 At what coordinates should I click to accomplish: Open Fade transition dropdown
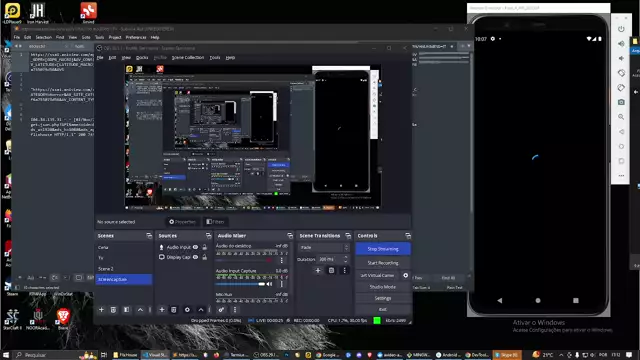click(x=324, y=248)
